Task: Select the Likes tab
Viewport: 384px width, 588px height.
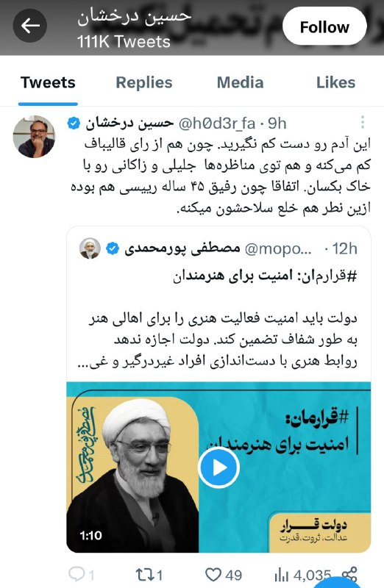Action: point(335,82)
